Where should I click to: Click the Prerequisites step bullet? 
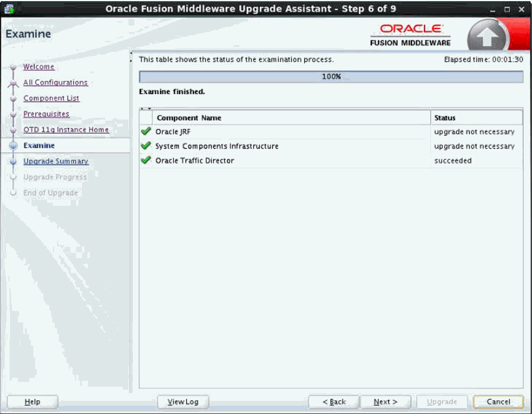point(13,114)
